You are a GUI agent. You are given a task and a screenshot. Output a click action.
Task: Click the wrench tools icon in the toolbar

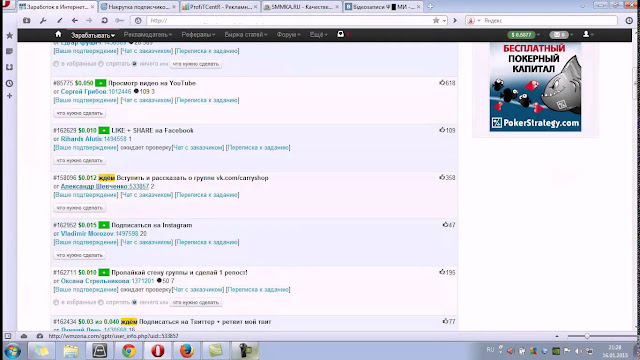point(43,20)
